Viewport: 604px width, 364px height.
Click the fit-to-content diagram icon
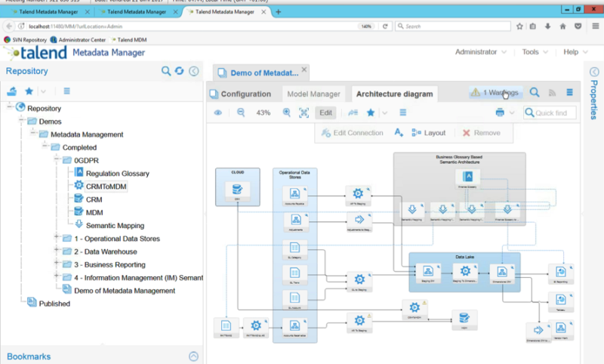304,113
